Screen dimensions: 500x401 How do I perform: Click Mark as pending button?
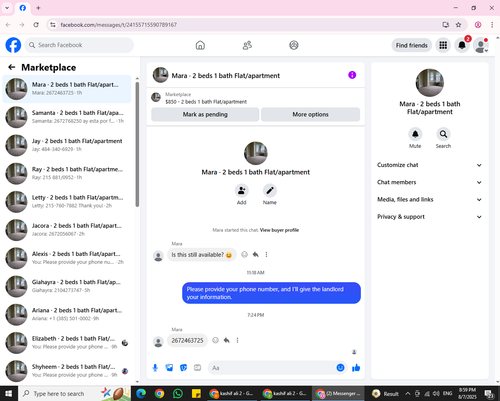click(x=205, y=114)
